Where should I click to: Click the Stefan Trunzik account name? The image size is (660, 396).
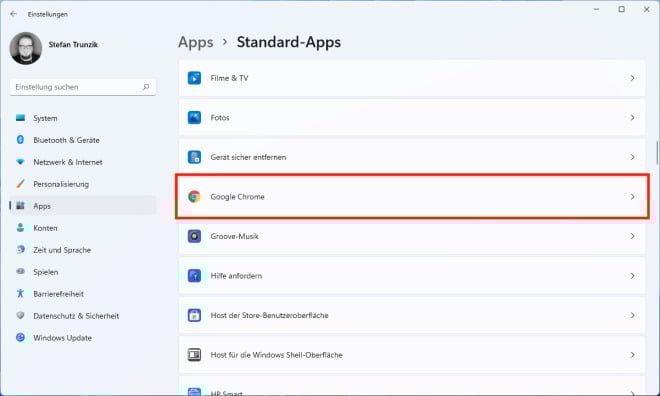73,45
